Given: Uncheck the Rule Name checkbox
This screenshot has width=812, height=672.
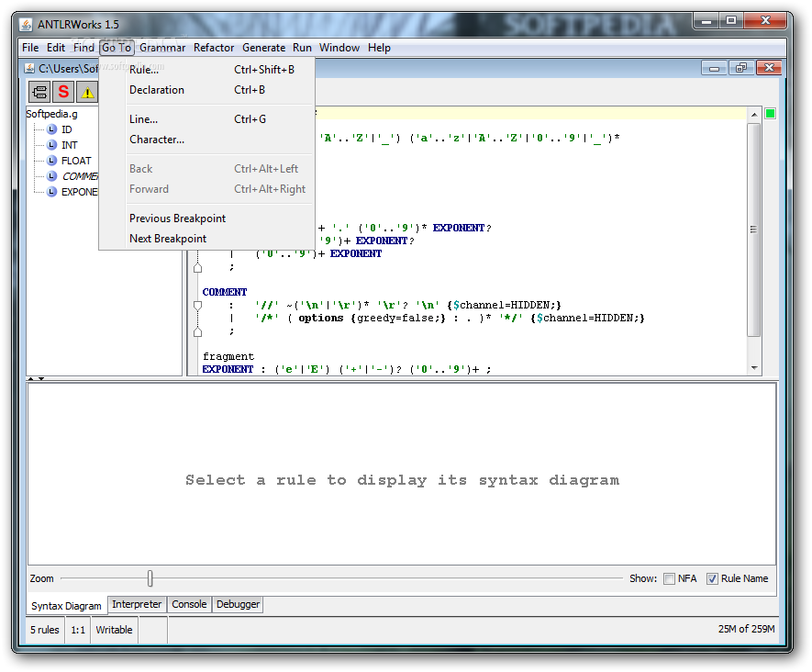Looking at the screenshot, I should (712, 578).
